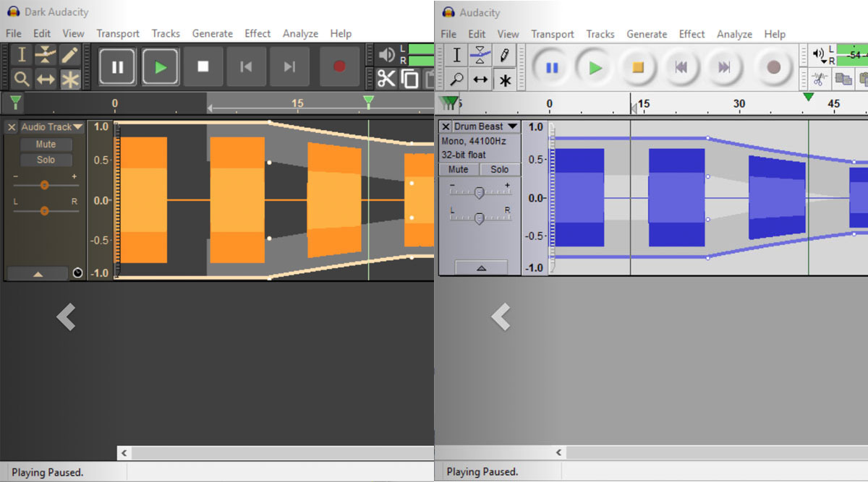Open the Drum Beast track dropdown
Screen dimensions: 868x482
[x=485, y=126]
